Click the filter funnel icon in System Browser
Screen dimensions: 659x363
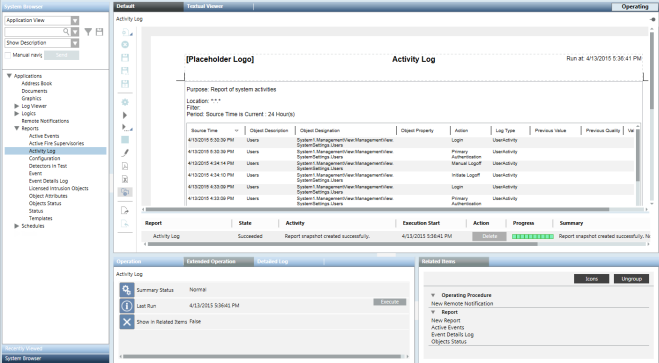click(x=88, y=32)
